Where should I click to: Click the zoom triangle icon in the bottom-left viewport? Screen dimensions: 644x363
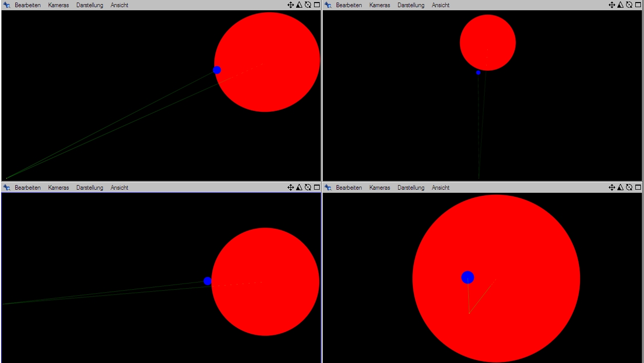click(x=299, y=188)
